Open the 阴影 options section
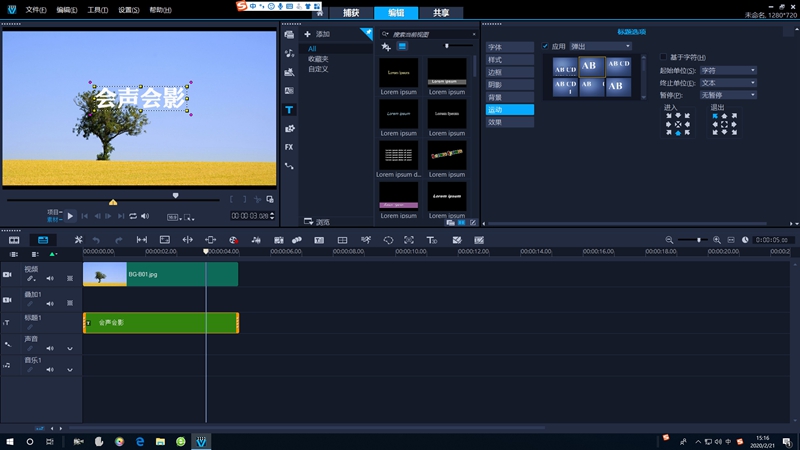The height and width of the screenshot is (450, 800). click(x=510, y=85)
